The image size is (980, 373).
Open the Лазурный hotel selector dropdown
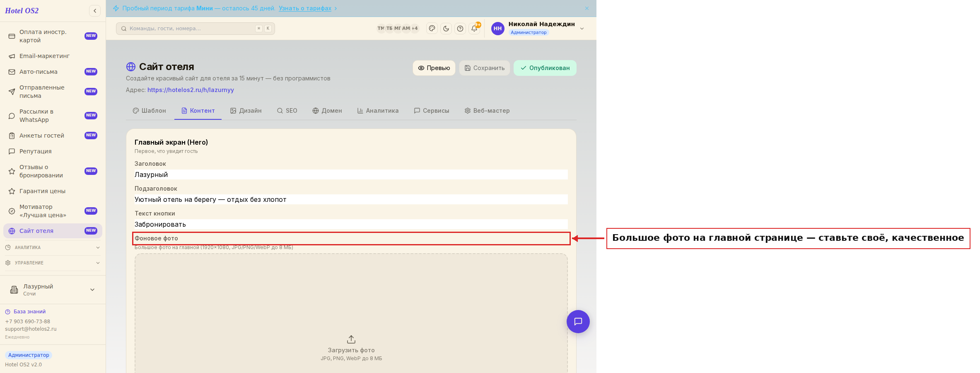pyautogui.click(x=53, y=290)
